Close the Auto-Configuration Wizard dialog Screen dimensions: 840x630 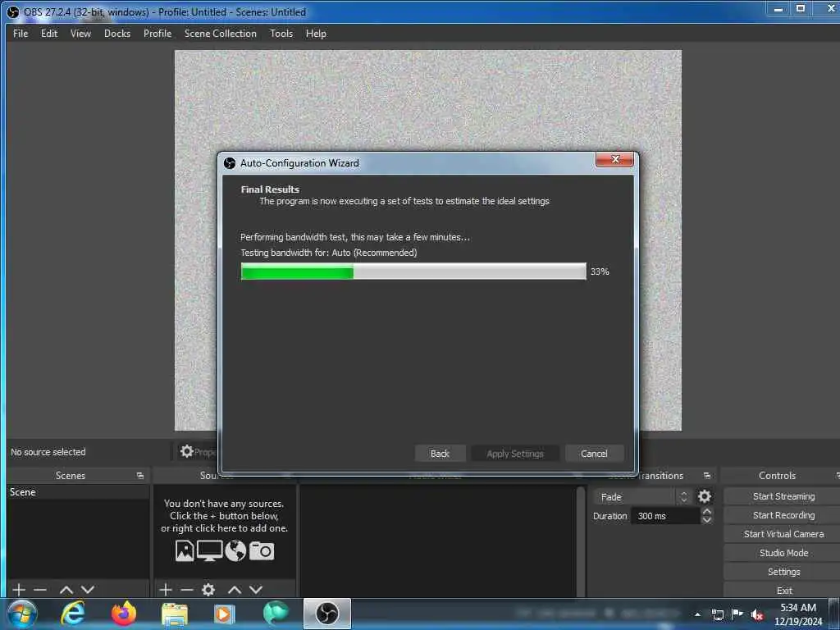[614, 159]
